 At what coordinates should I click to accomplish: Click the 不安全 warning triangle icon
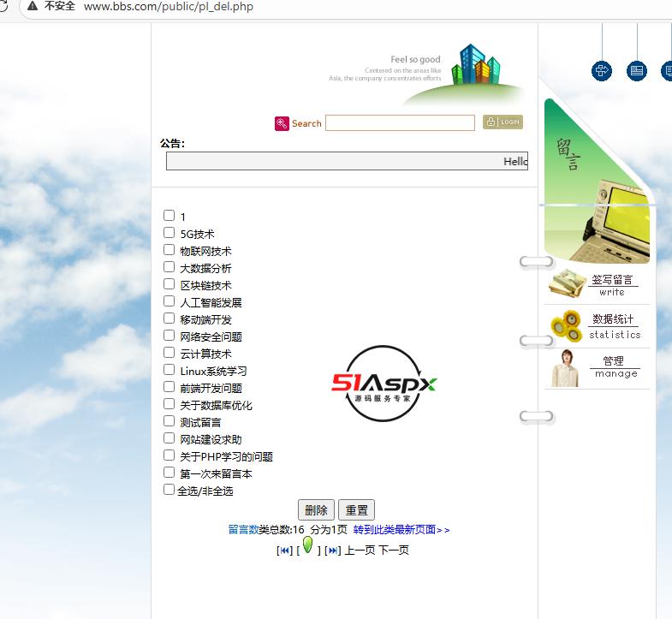pos(33,6)
